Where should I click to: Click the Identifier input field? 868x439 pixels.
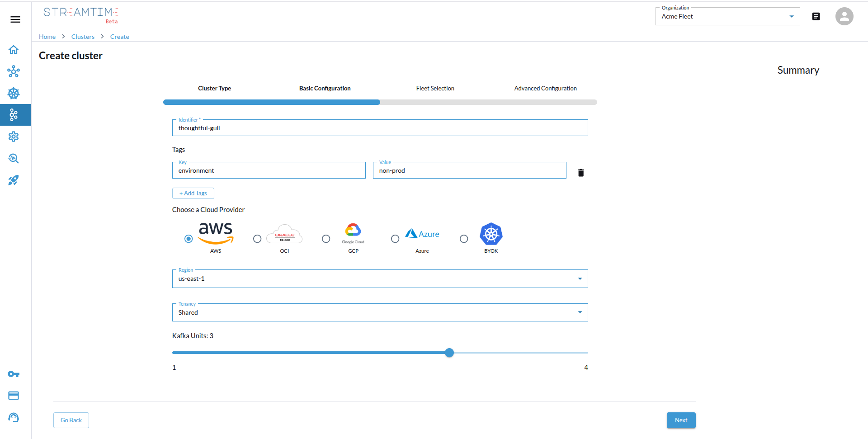(x=380, y=128)
